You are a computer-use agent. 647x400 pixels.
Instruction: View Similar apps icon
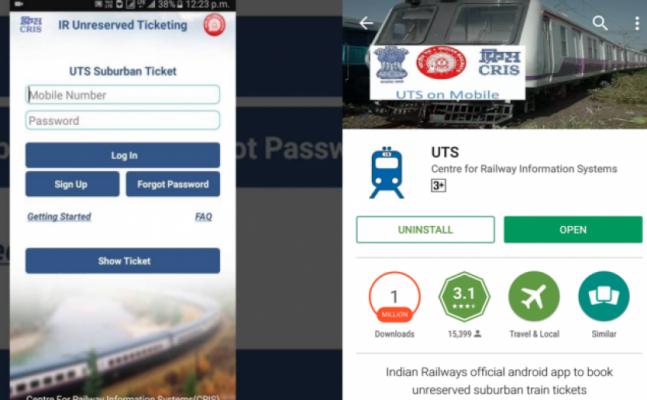[604, 297]
